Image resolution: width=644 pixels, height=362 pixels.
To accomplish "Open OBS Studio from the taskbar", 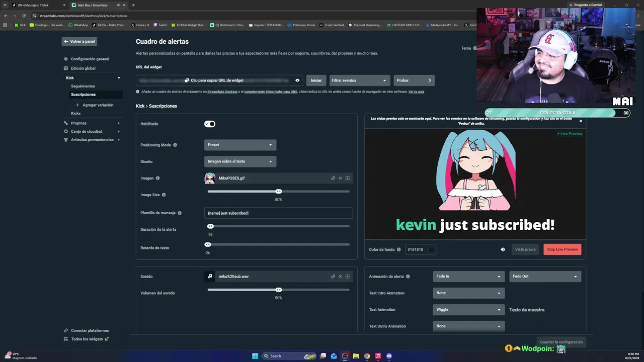I will point(345,356).
